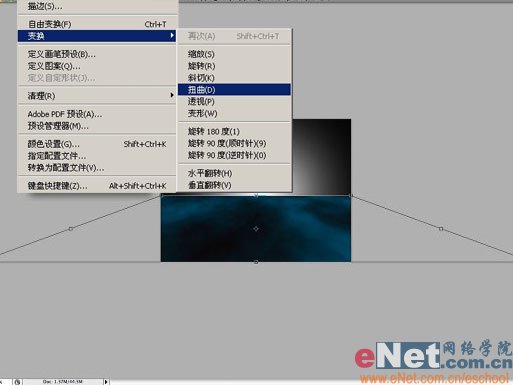The image size is (513, 385).
Task: Click right edge transform handle
Action: pyautogui.click(x=441, y=229)
